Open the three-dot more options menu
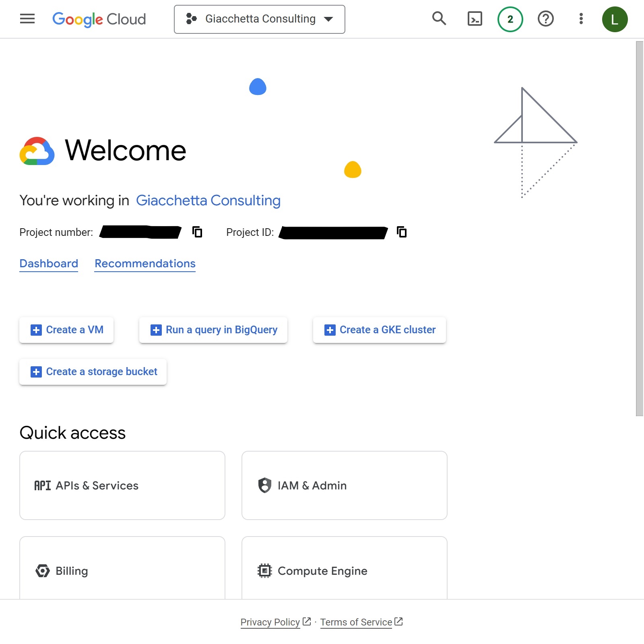This screenshot has width=644, height=644. click(x=581, y=19)
